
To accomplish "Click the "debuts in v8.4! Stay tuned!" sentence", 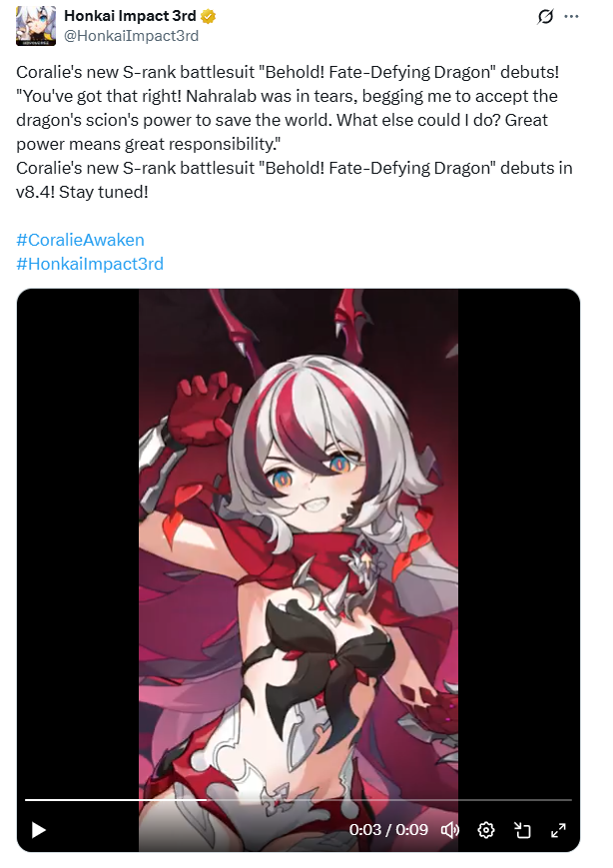I will tap(295, 180).
